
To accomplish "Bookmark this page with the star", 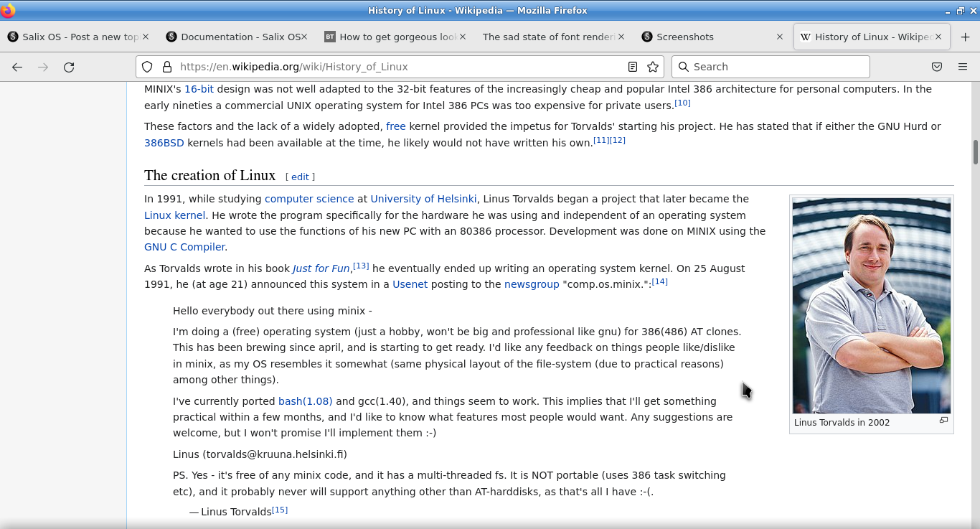I will [653, 67].
